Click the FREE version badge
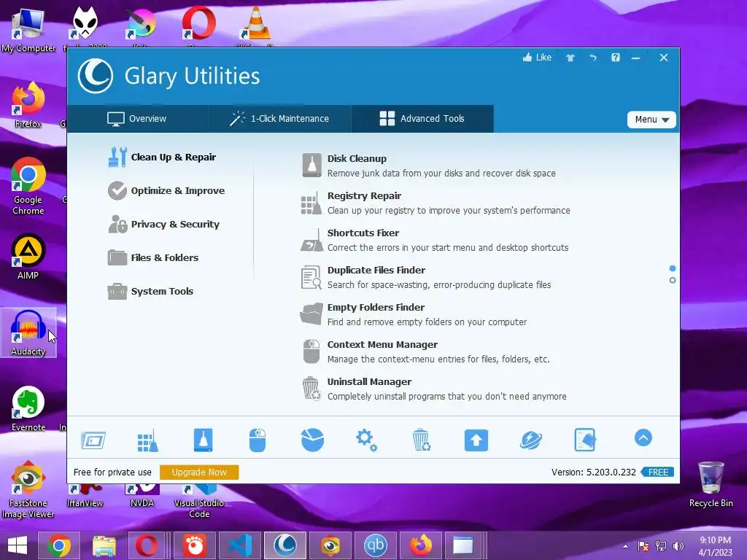This screenshot has height=560, width=747. pyautogui.click(x=657, y=472)
